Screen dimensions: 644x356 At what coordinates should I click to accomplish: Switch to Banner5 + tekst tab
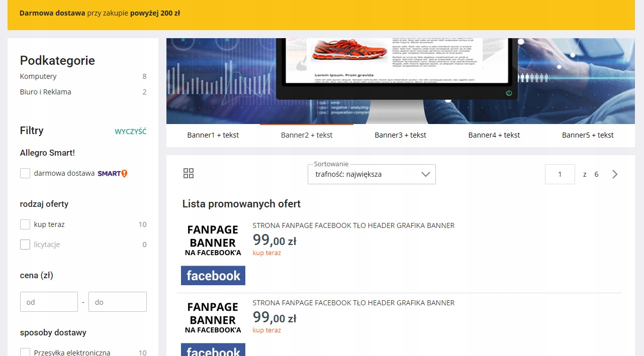click(x=588, y=135)
